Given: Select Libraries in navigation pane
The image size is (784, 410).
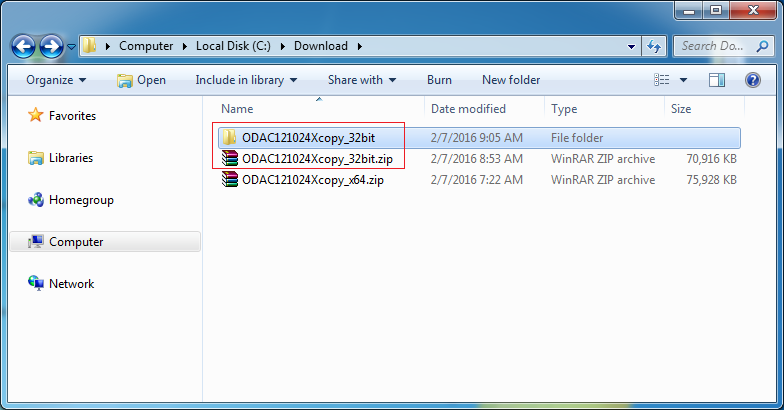Looking at the screenshot, I should coord(70,158).
